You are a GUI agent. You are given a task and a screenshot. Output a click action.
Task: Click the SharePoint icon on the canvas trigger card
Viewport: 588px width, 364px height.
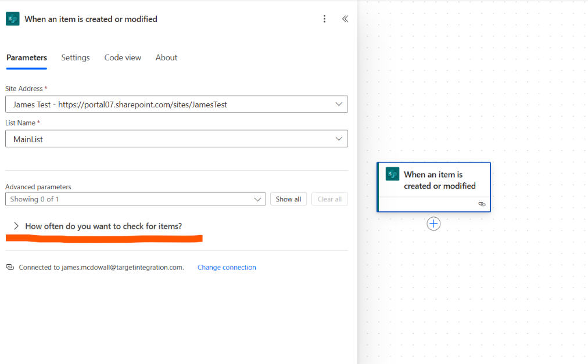tap(393, 174)
